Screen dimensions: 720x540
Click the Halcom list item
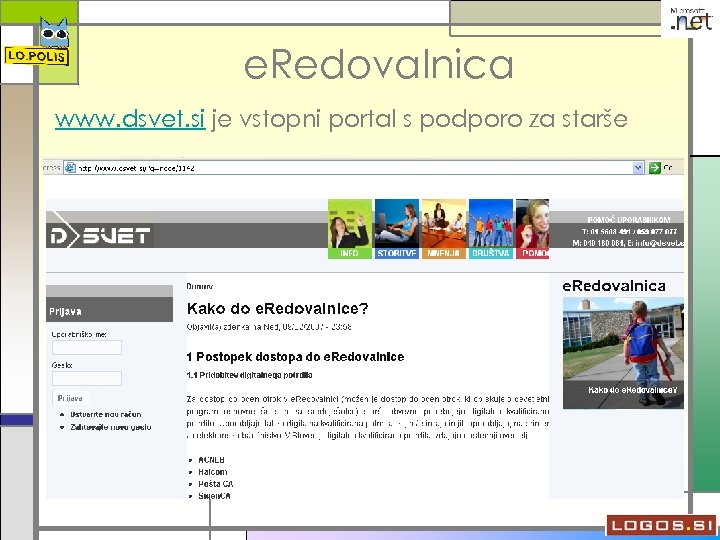click(x=213, y=472)
